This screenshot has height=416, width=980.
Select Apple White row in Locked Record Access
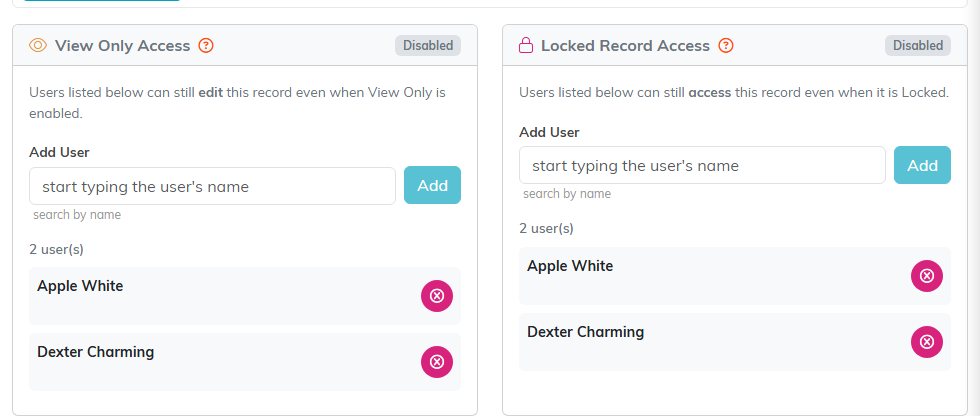[x=735, y=276]
